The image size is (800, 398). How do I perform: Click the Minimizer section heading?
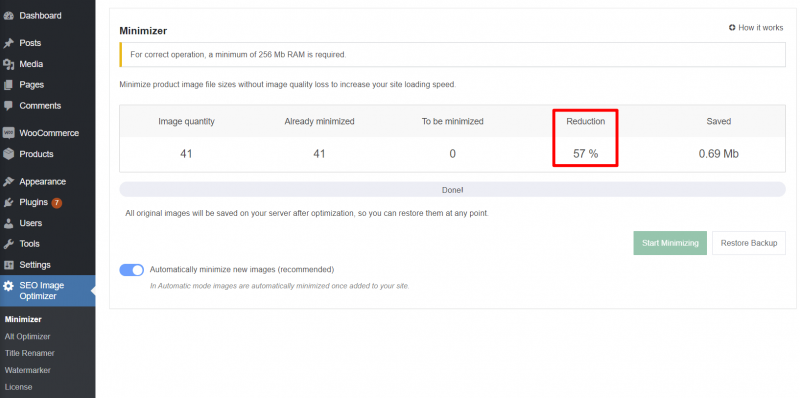(143, 31)
